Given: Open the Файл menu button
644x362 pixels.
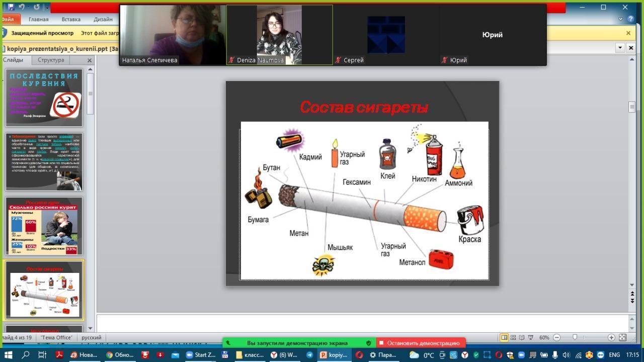Looking at the screenshot, I should click(10, 19).
